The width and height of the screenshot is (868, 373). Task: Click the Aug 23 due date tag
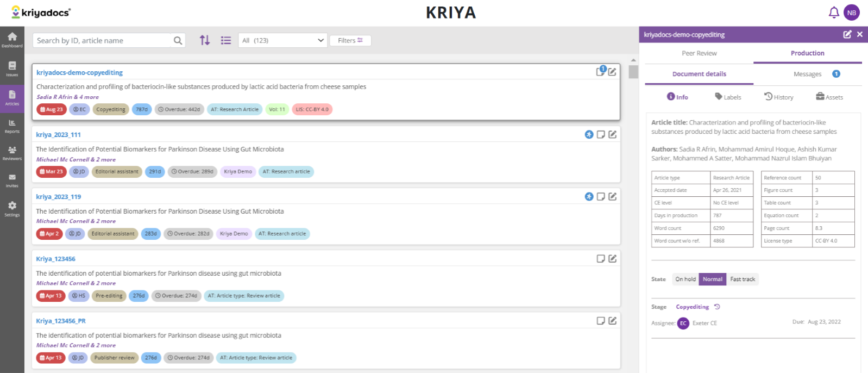click(x=52, y=109)
